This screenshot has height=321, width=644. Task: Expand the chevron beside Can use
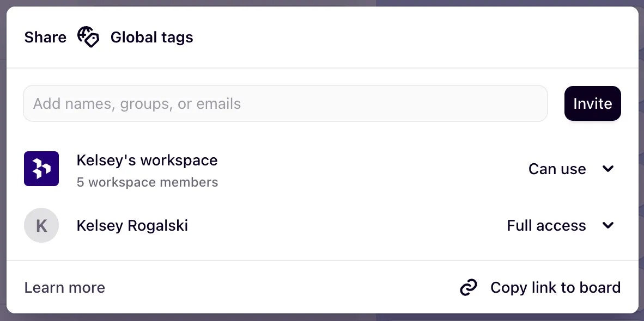[x=608, y=169]
